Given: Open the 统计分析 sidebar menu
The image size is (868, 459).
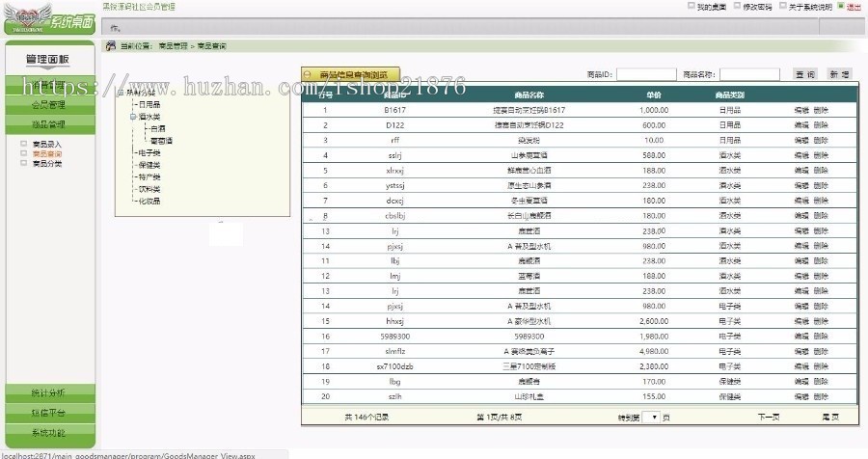Looking at the screenshot, I should pyautogui.click(x=50, y=393).
